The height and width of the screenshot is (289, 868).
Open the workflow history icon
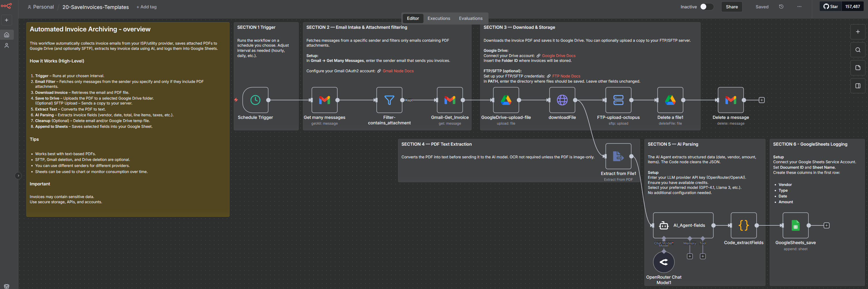point(781,7)
